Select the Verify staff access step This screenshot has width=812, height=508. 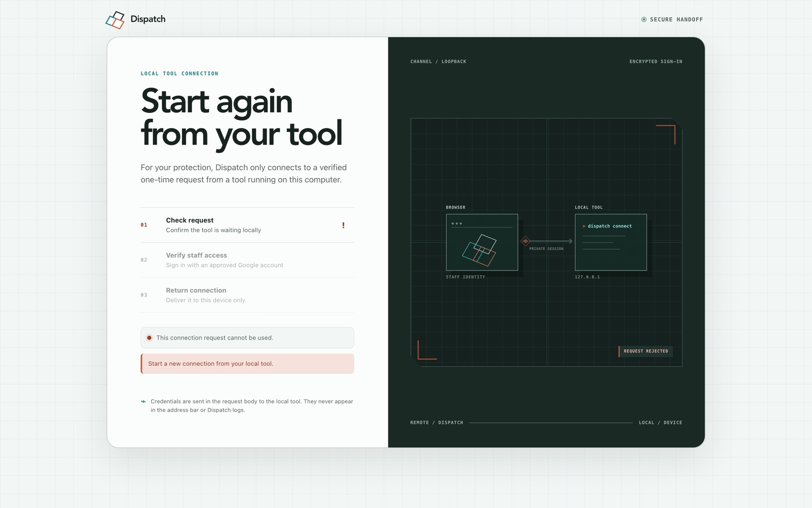point(247,260)
